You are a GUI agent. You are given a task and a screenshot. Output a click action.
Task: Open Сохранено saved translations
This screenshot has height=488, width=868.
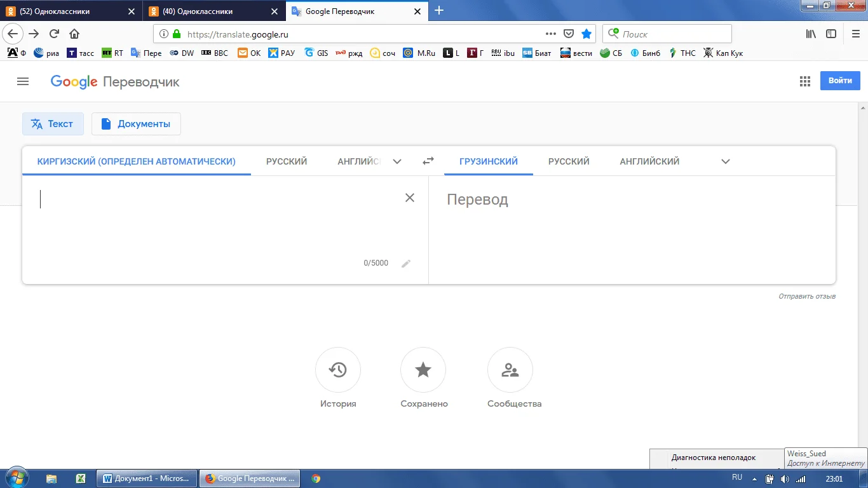pyautogui.click(x=423, y=370)
